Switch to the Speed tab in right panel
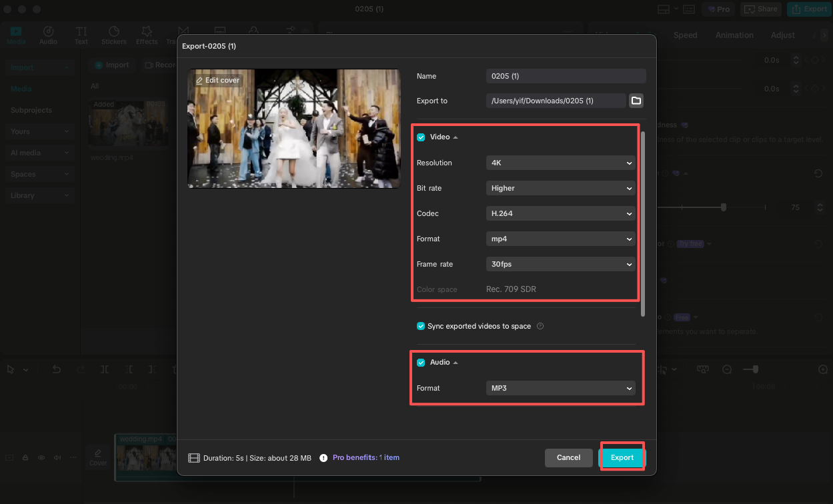833x504 pixels. [685, 35]
